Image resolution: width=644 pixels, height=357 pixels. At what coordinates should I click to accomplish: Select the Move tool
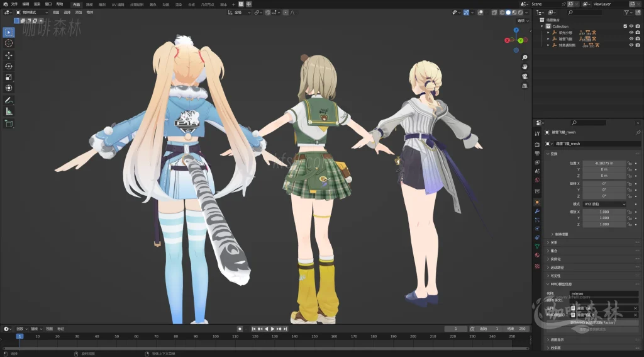[9, 55]
